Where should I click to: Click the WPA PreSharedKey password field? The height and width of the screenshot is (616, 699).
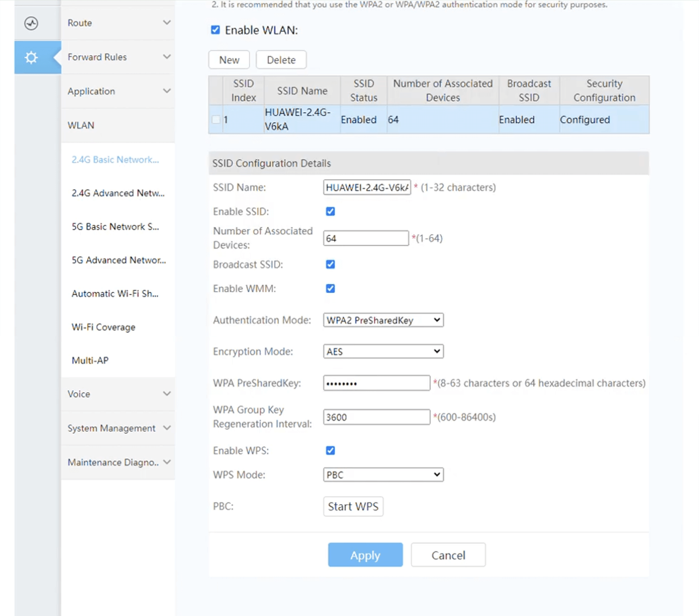coord(376,383)
